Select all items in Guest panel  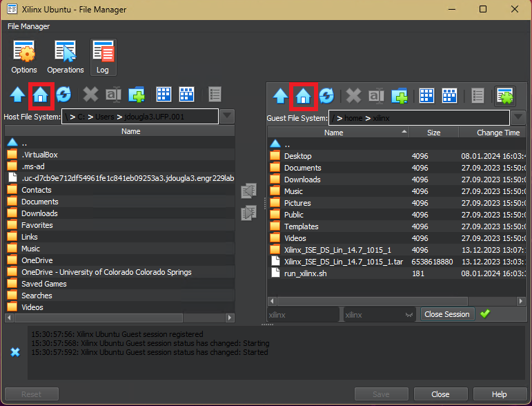click(x=426, y=96)
